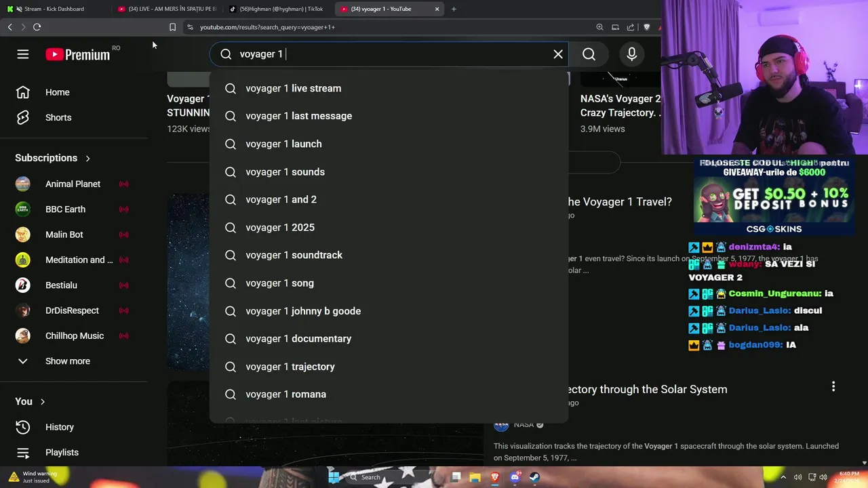868x488 pixels.
Task: Choose suggestion voyager 1 2025
Action: 389,227
